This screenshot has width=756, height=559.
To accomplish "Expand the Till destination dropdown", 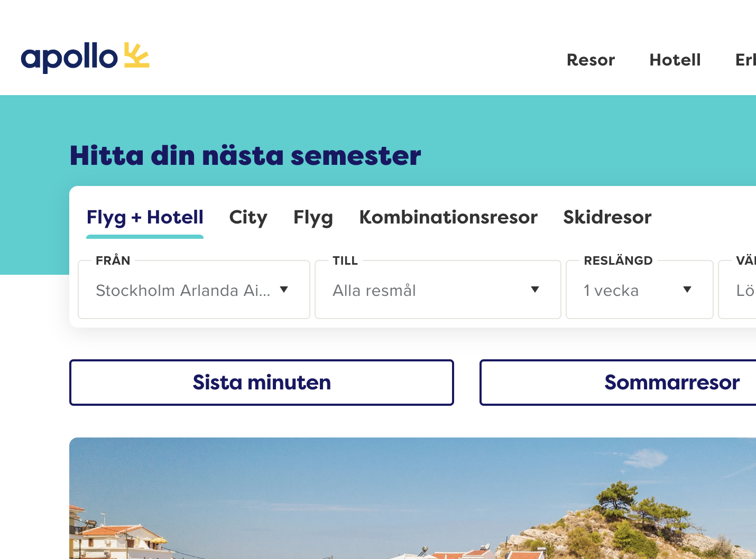I will (x=438, y=290).
